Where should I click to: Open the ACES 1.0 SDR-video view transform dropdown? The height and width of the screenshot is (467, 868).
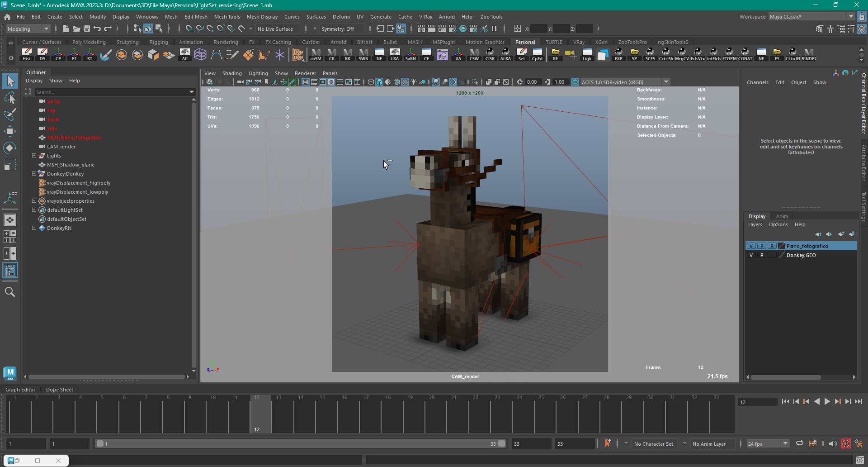[625, 82]
